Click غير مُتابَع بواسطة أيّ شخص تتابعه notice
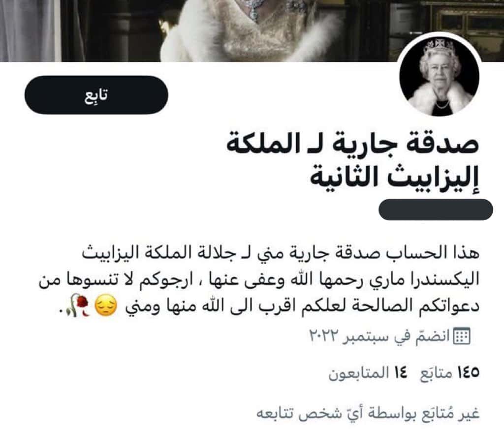504x444 pixels. point(368,413)
